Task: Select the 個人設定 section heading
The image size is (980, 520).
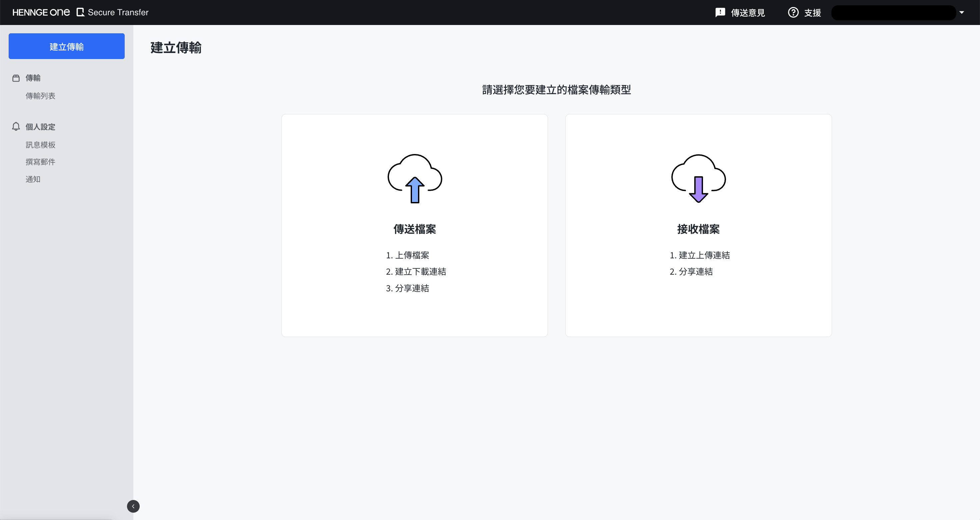Action: 40,127
